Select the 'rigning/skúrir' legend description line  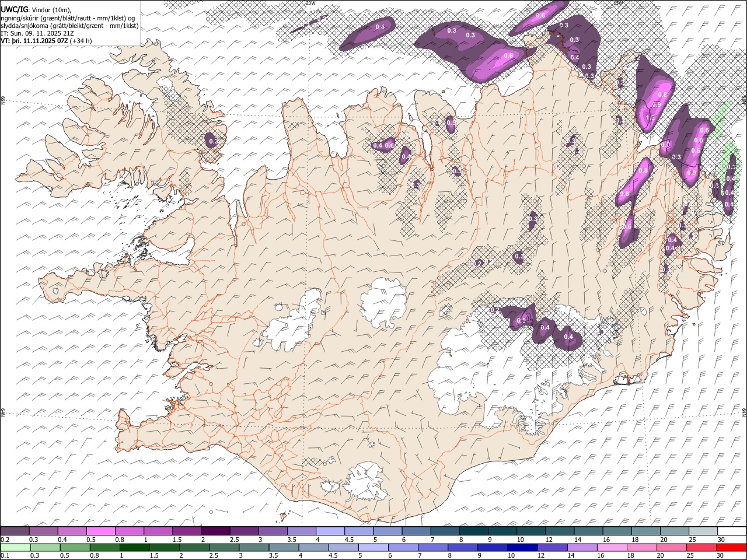(x=68, y=18)
